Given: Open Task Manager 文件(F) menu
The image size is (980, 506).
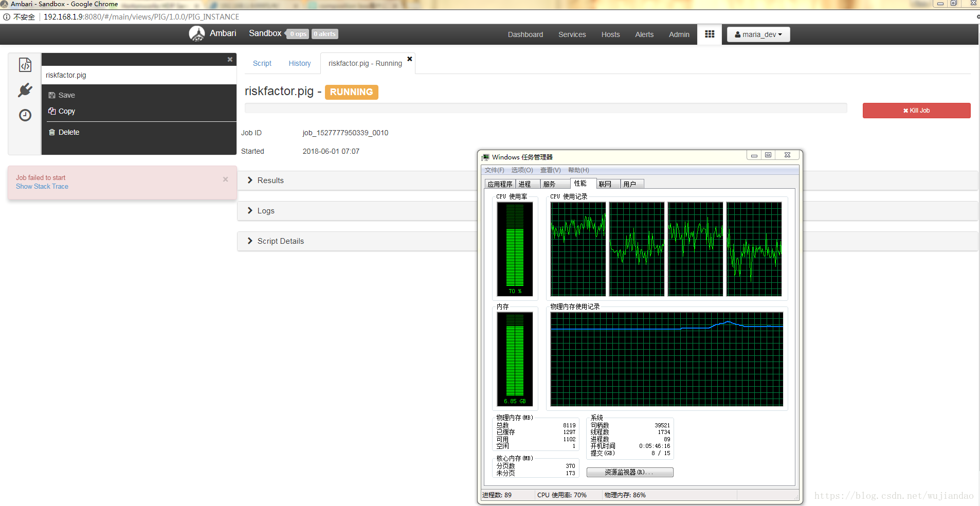Looking at the screenshot, I should [495, 170].
